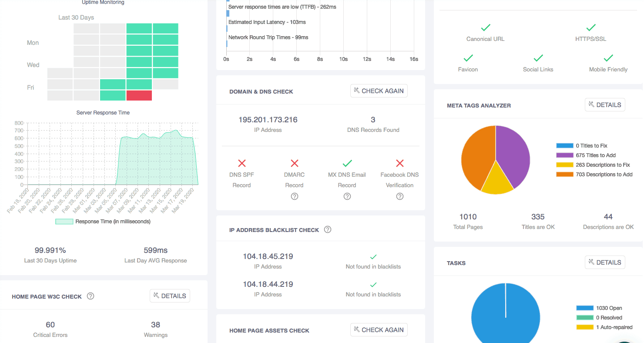
Task: Select the IP address 195.201.173.216
Action: 268,120
